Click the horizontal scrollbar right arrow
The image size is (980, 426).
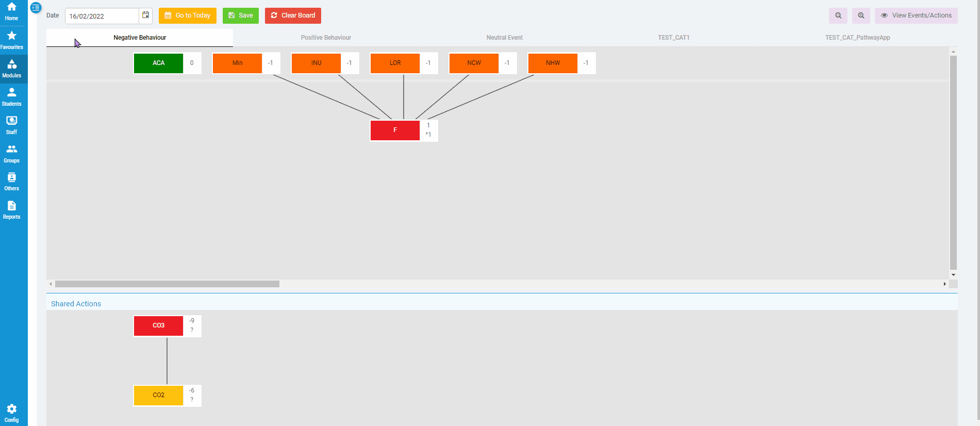(x=944, y=284)
